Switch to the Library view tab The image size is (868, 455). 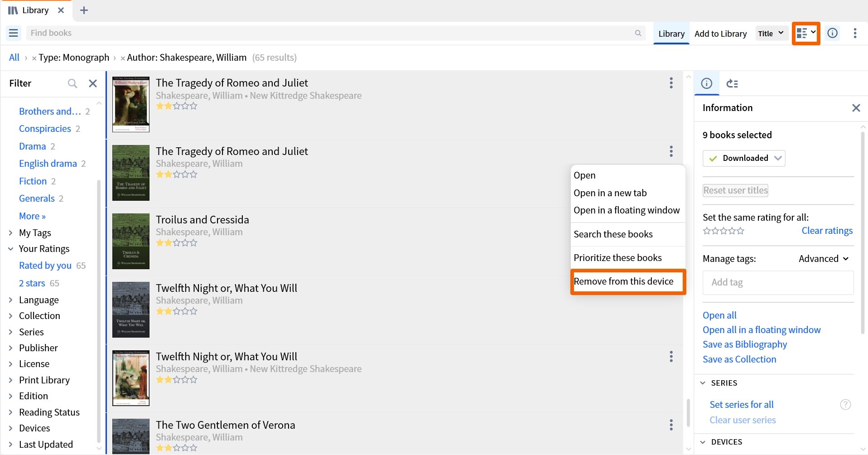pyautogui.click(x=671, y=34)
